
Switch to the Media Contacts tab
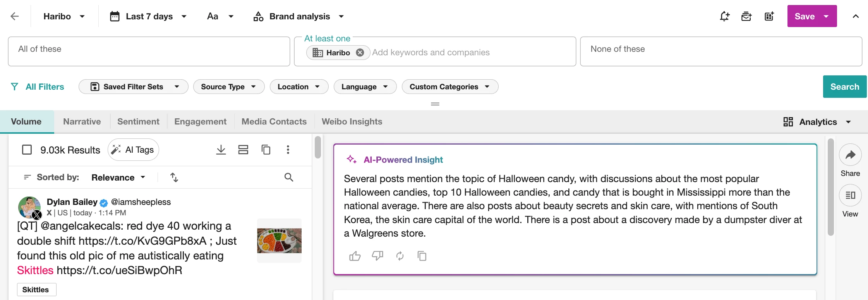(x=274, y=122)
